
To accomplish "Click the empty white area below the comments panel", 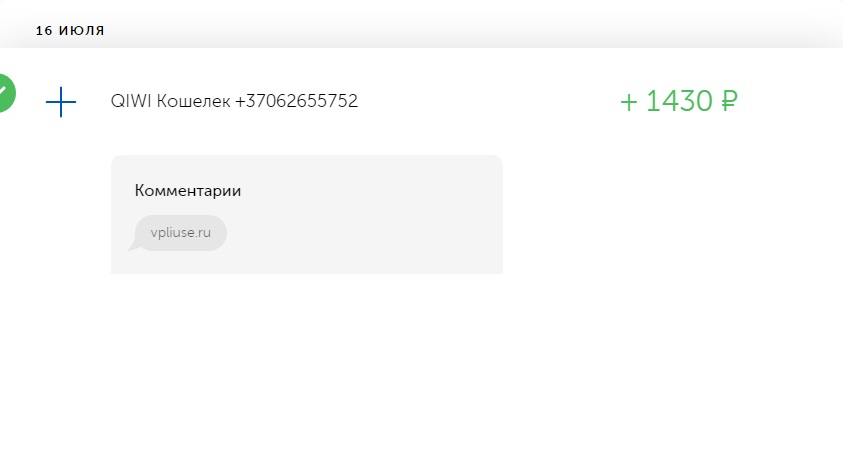I will click(419, 366).
